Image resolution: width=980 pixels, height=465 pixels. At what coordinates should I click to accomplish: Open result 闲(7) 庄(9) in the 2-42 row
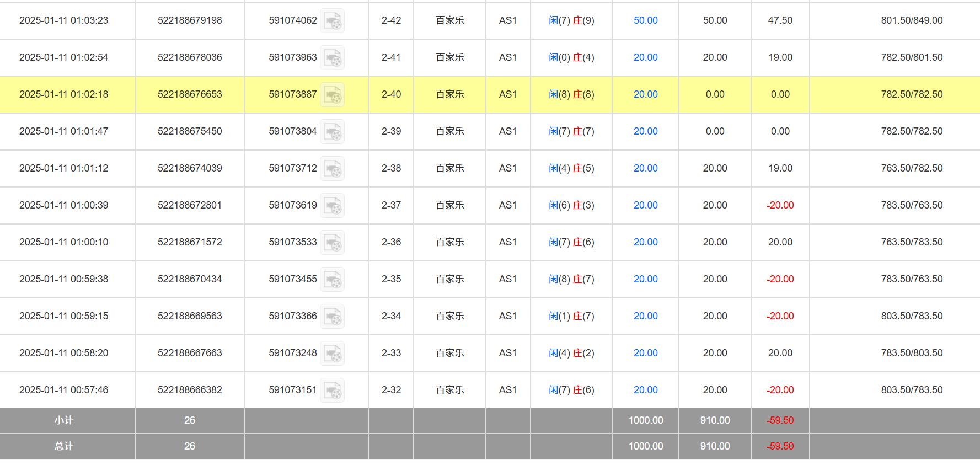[571, 20]
